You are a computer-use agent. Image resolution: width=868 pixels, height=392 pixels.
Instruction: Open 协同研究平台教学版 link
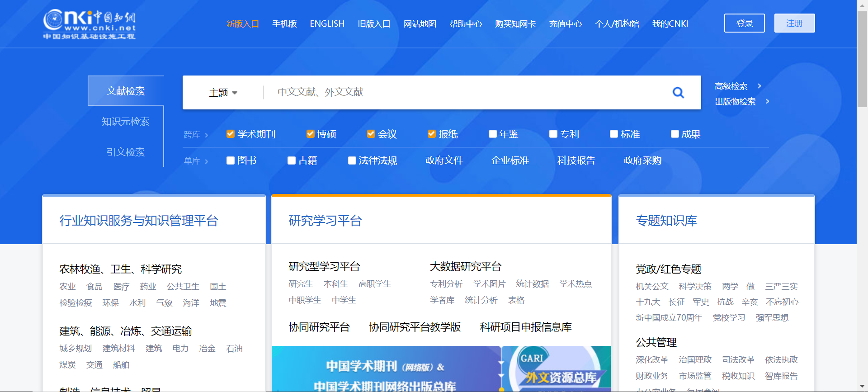[x=415, y=327]
